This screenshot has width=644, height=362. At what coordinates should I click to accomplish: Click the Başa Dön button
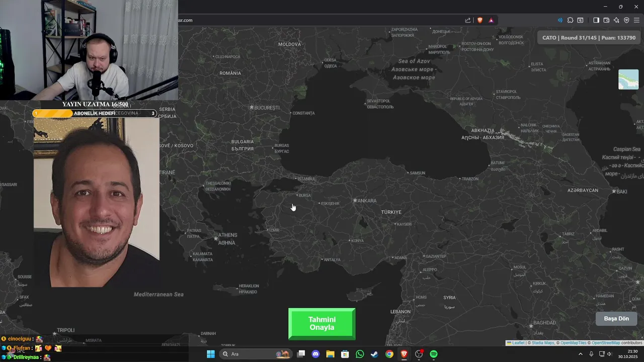click(x=616, y=319)
